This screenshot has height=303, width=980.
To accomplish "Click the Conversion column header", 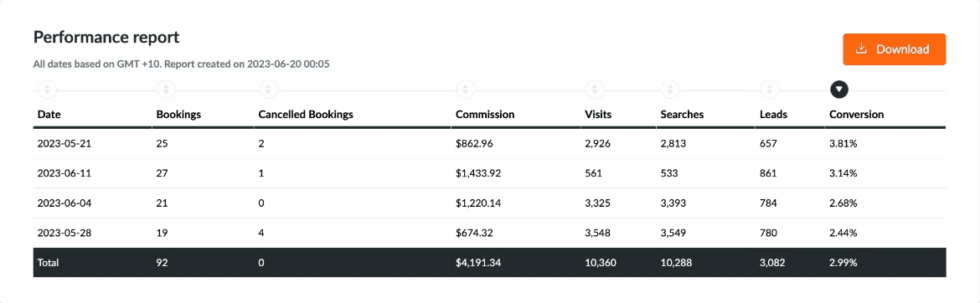I will pyautogui.click(x=856, y=115).
